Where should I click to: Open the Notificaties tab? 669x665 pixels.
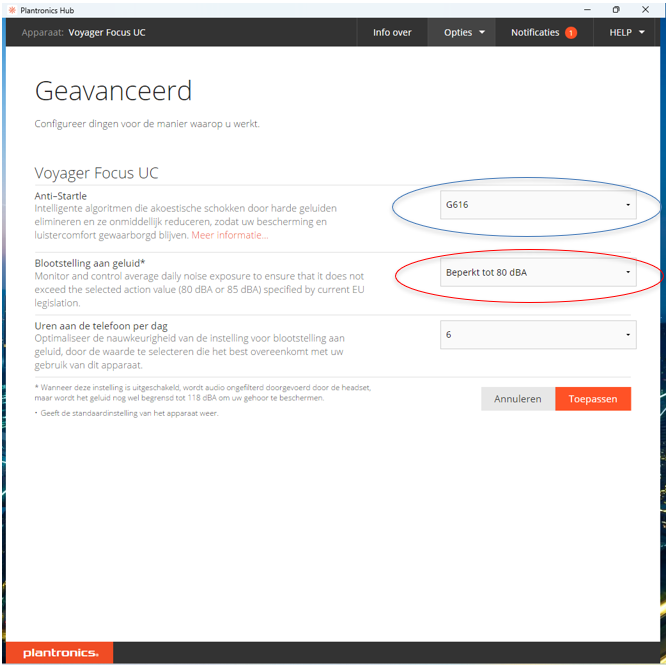(x=544, y=32)
